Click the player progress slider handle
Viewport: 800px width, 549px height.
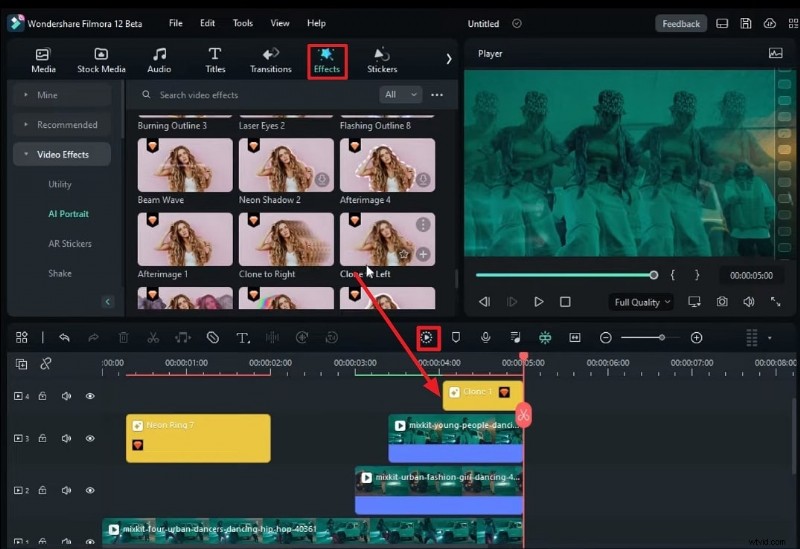pyautogui.click(x=654, y=275)
